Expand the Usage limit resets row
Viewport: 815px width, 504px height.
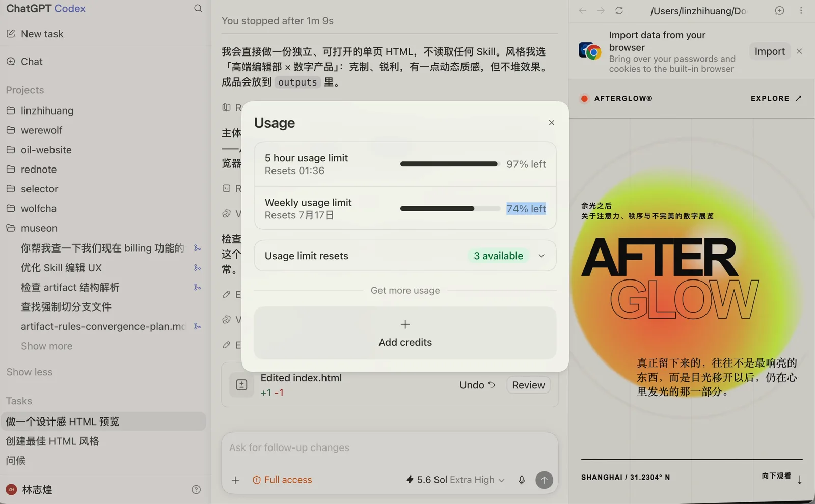point(405,256)
